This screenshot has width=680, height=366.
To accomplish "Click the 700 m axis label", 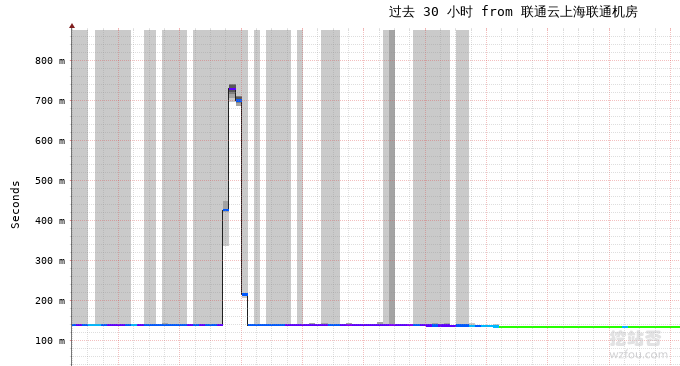I will 50,101.
